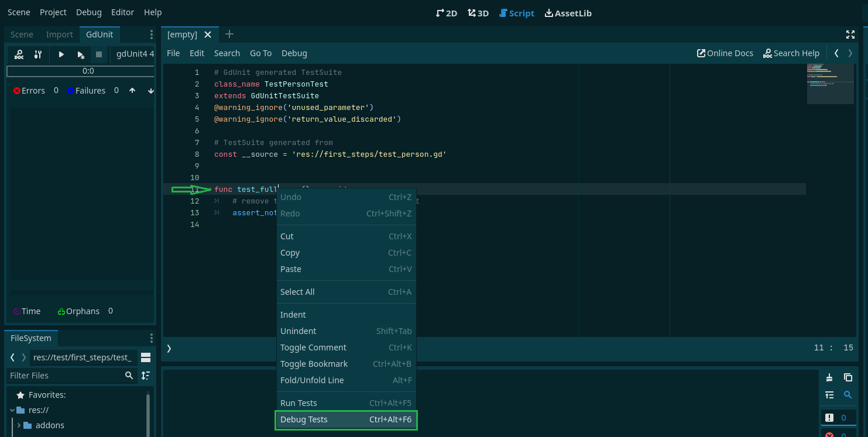This screenshot has height=437, width=868.
Task: Toggle distraction-free mode with the expand icon
Action: pos(850,35)
